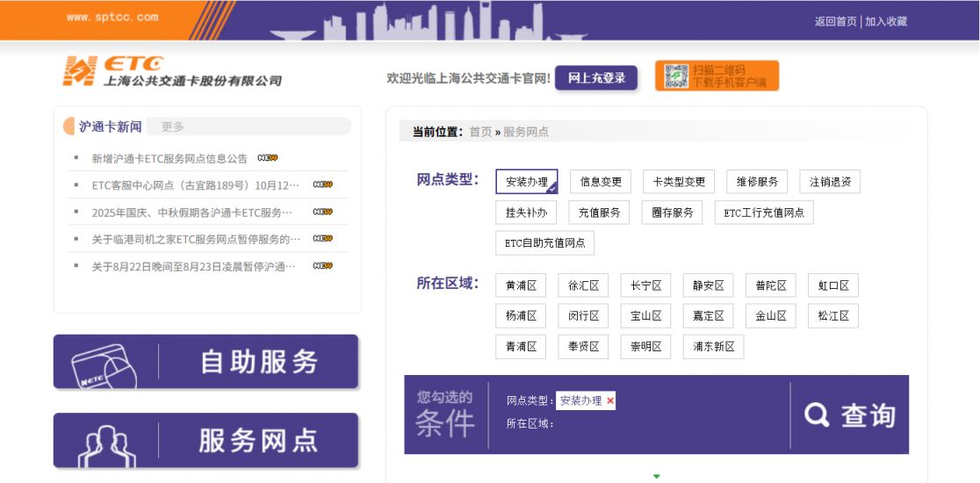Image resolution: width=980 pixels, height=483 pixels.
Task: Open the 服务网点 people banner
Action: tap(206, 440)
